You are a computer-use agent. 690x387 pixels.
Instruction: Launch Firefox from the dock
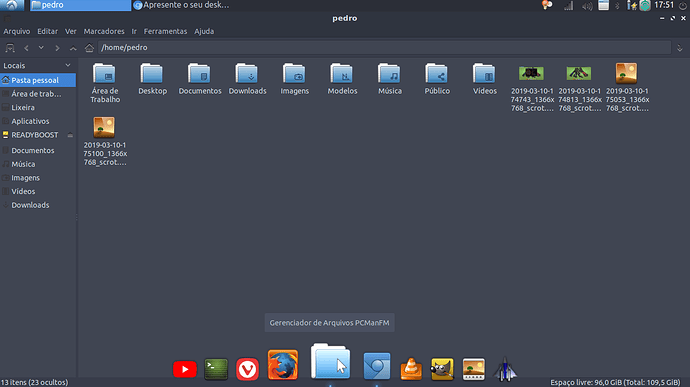[x=283, y=365]
